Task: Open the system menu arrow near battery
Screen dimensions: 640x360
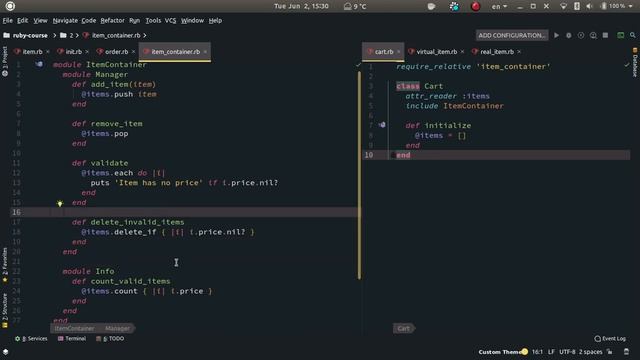Action: click(x=631, y=6)
